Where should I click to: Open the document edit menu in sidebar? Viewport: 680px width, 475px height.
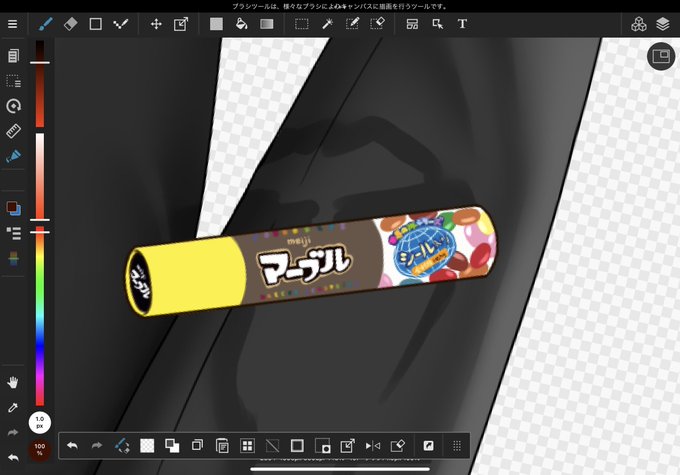13,56
